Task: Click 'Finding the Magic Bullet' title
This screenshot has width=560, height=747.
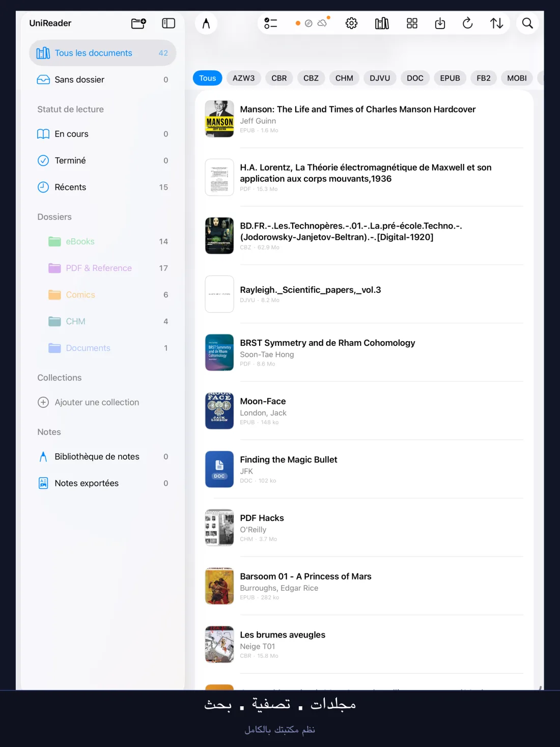Action: pyautogui.click(x=289, y=460)
